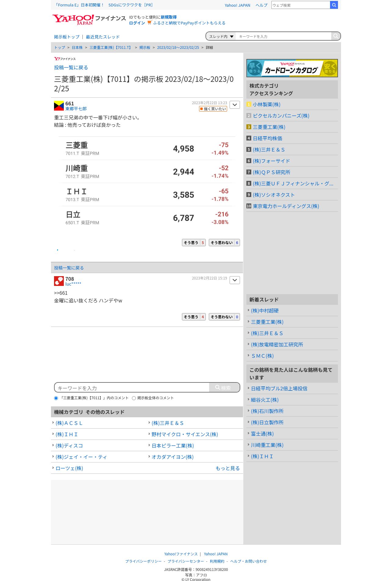
Task: Vote そう思う on post 661
Action: (194, 243)
